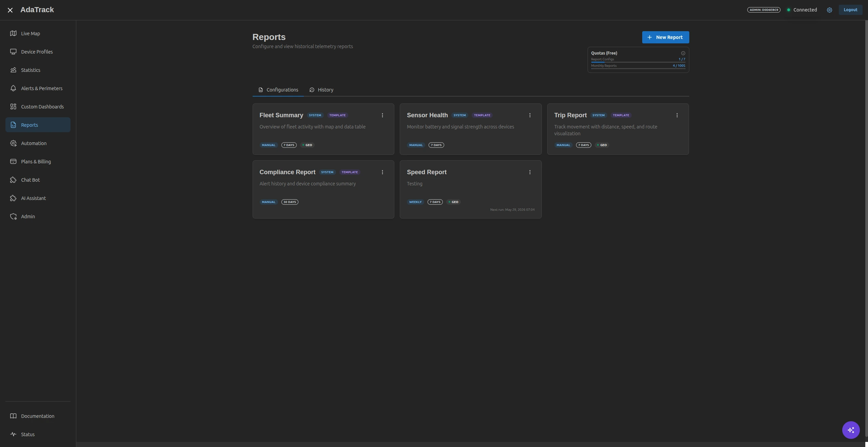Close the sidebar with the X icon
This screenshot has width=868, height=447.
(10, 10)
